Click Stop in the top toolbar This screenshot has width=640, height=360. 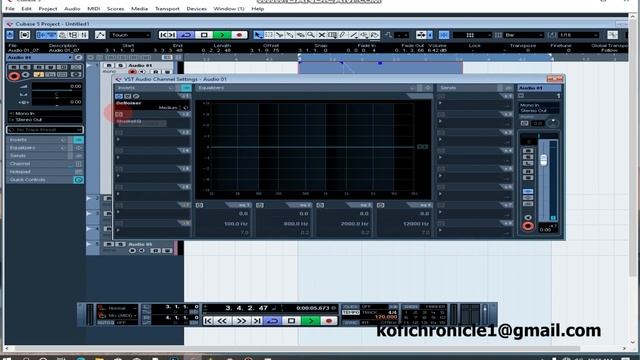(x=204, y=35)
